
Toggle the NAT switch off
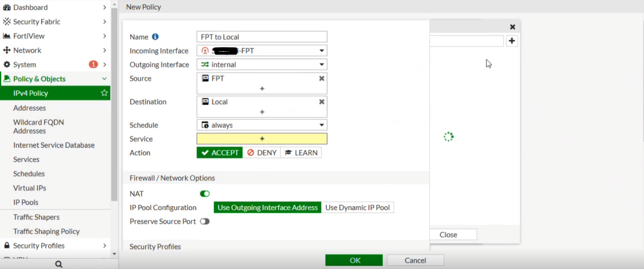(205, 194)
